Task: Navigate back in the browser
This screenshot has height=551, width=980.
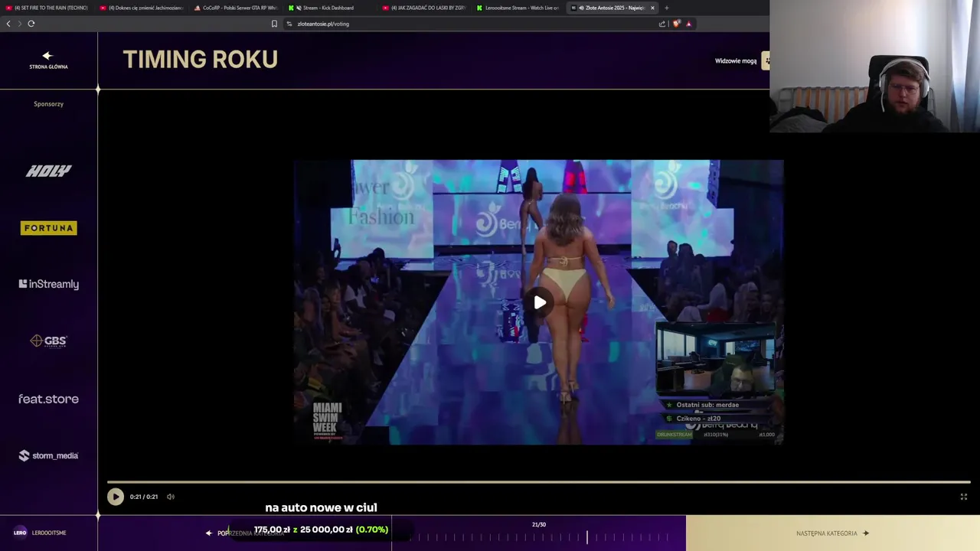Action: point(8,24)
